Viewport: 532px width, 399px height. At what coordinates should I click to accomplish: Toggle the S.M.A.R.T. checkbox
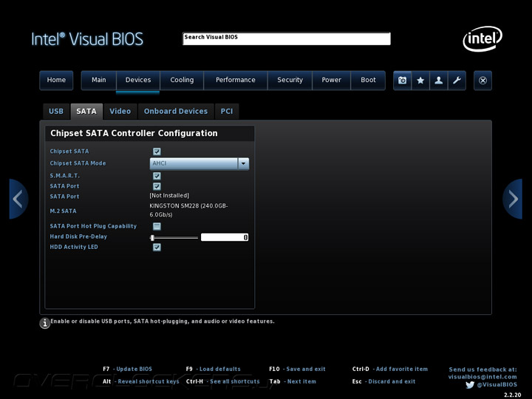tap(157, 176)
